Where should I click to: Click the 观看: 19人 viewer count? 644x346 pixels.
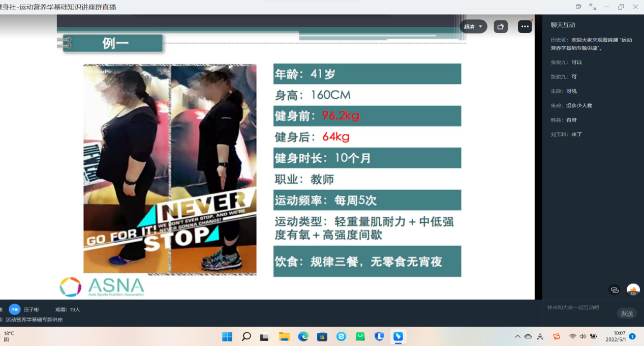tap(68, 309)
